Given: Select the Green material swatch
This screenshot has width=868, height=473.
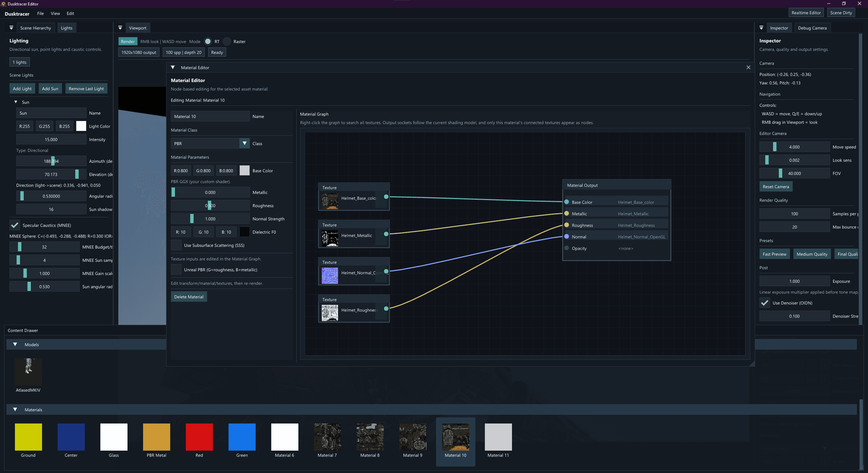Looking at the screenshot, I should pyautogui.click(x=242, y=437).
